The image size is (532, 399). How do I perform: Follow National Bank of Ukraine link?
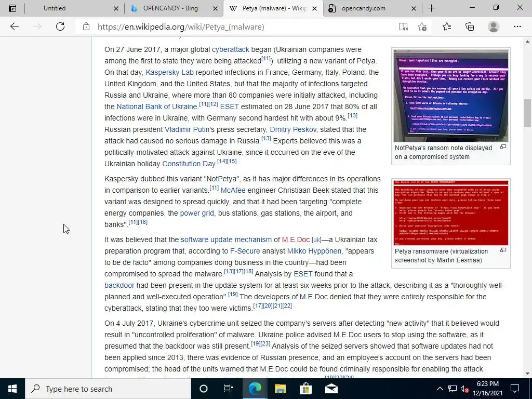[157, 107]
